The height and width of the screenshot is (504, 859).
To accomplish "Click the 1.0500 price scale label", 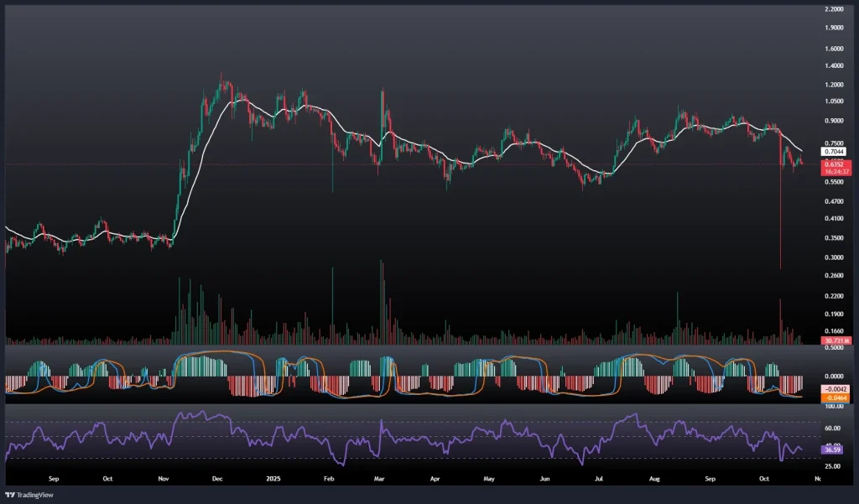I will tap(835, 101).
